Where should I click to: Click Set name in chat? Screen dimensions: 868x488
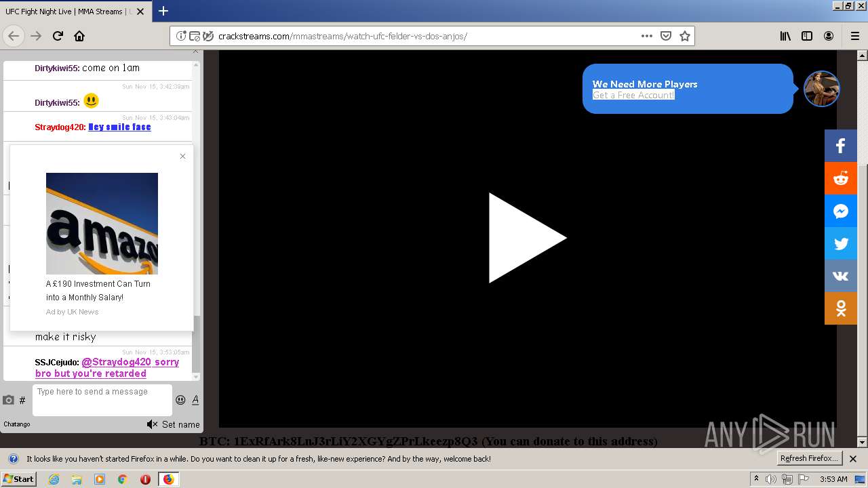[181, 424]
